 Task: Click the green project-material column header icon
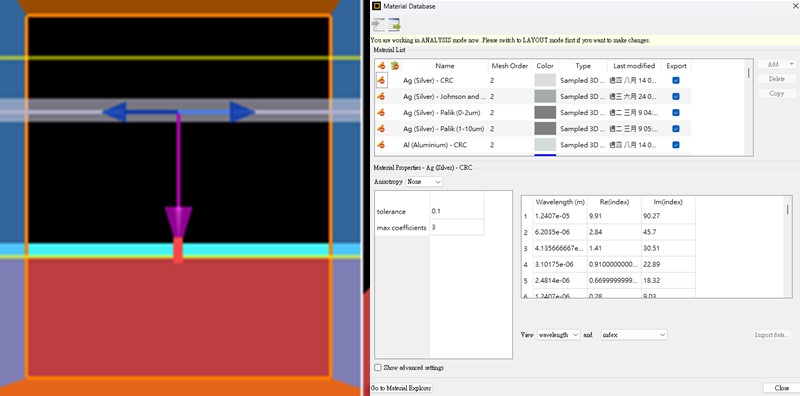click(x=394, y=66)
